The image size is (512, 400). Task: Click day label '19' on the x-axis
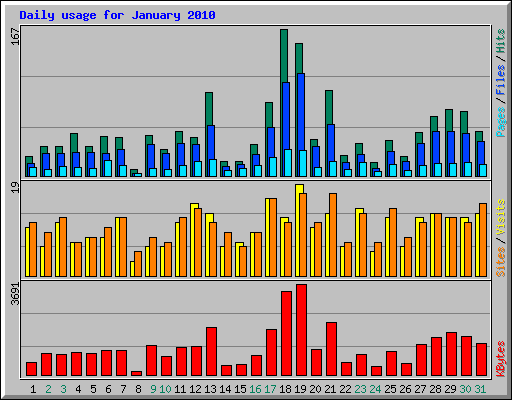(x=300, y=389)
